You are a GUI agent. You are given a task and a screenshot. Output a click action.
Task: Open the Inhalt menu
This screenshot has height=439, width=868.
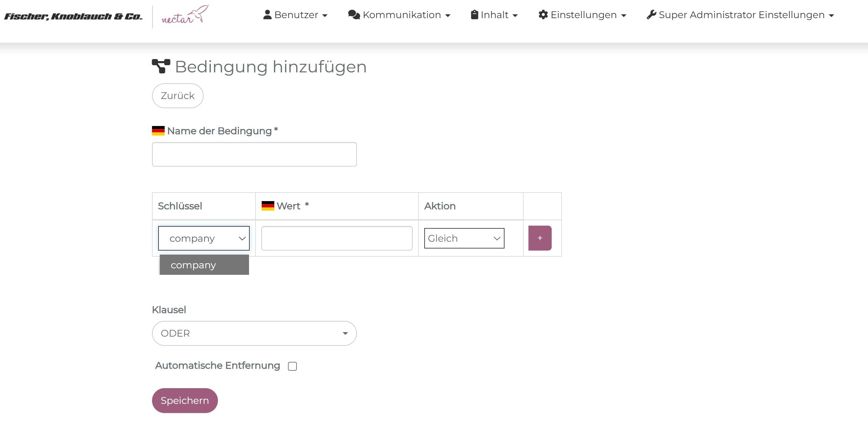494,15
